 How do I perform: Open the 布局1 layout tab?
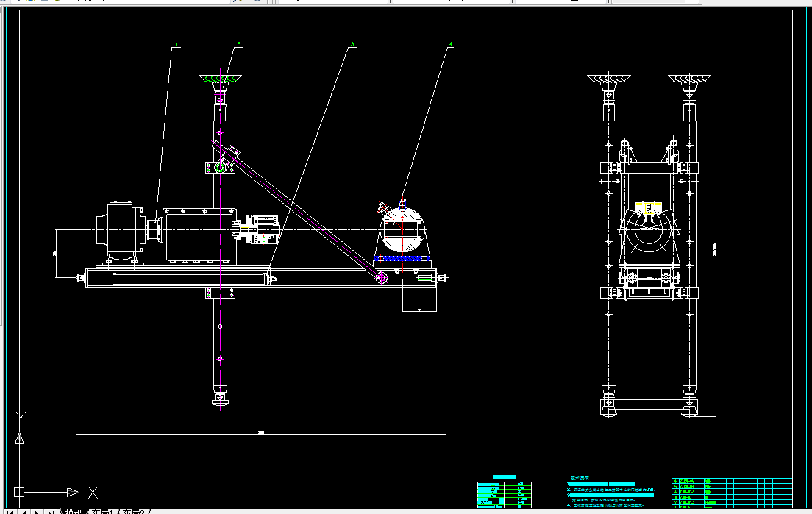pos(102,511)
